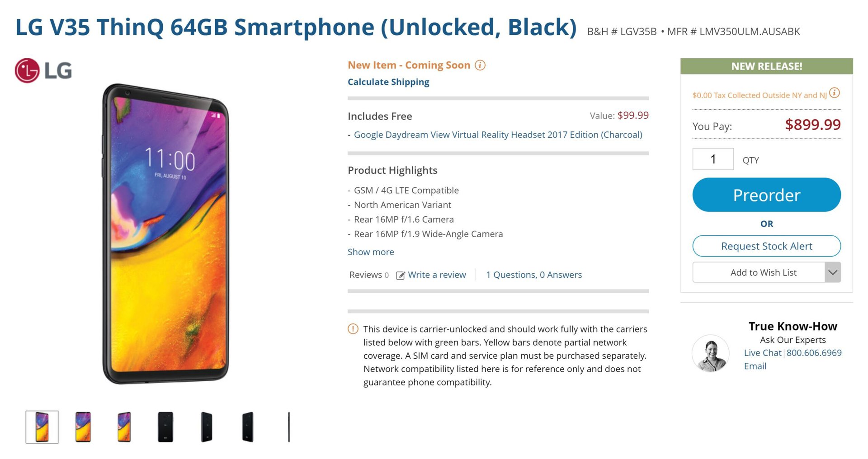Open Google Daydream View headset link

(498, 135)
